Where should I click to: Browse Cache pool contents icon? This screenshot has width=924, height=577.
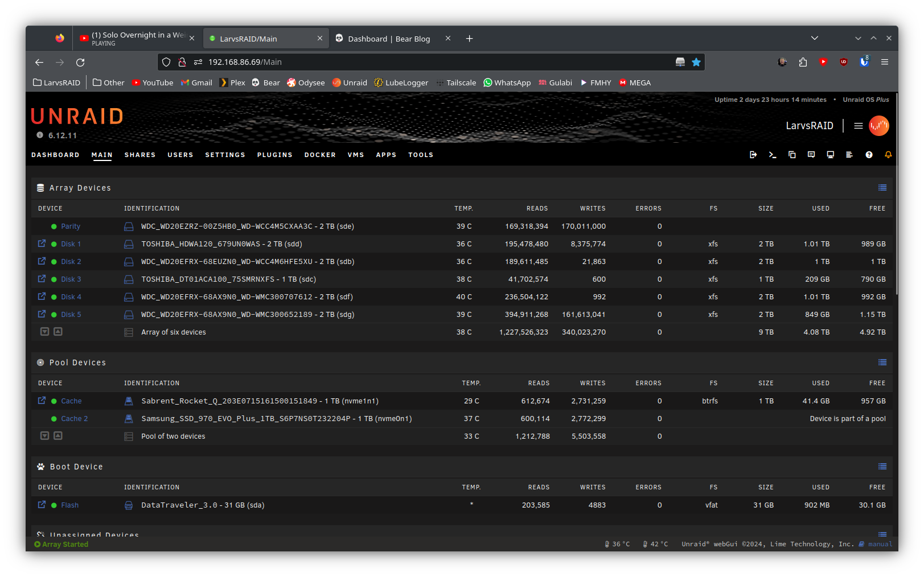click(42, 401)
